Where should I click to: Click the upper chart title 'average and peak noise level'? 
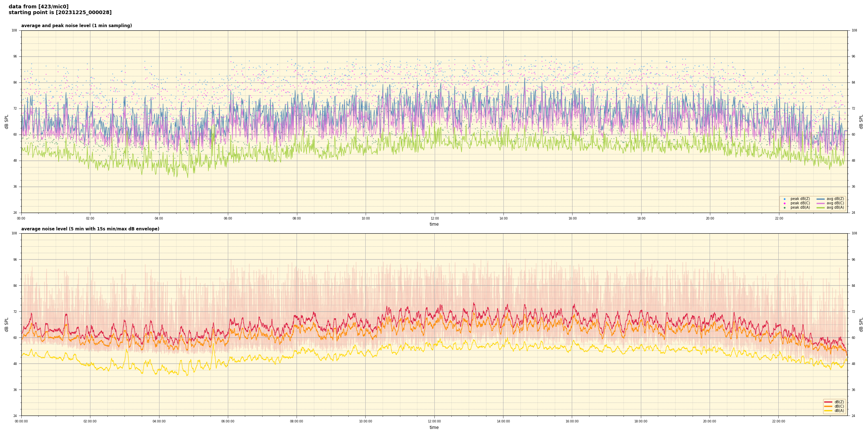pos(76,26)
